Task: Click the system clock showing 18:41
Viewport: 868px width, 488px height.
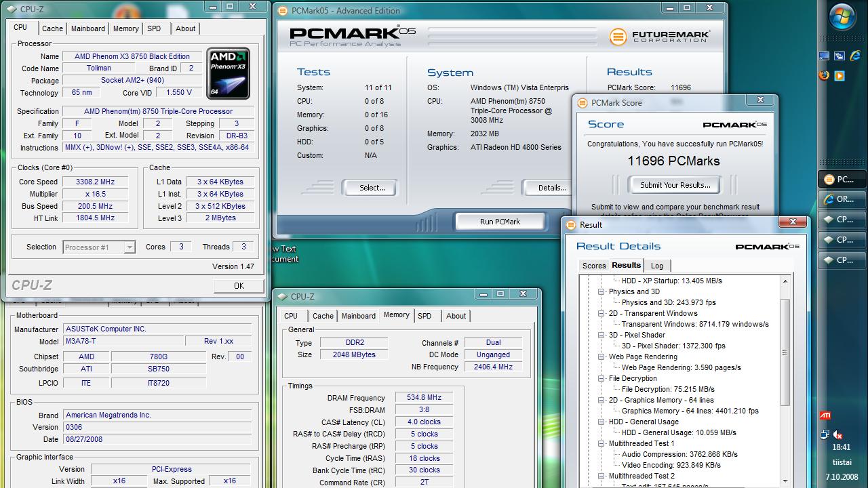Action: [841, 447]
